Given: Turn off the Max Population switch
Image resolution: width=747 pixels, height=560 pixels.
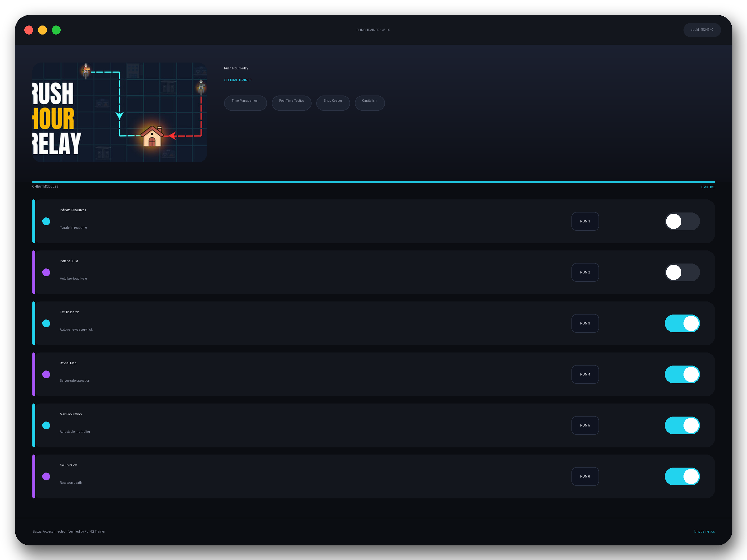Looking at the screenshot, I should pos(682,425).
